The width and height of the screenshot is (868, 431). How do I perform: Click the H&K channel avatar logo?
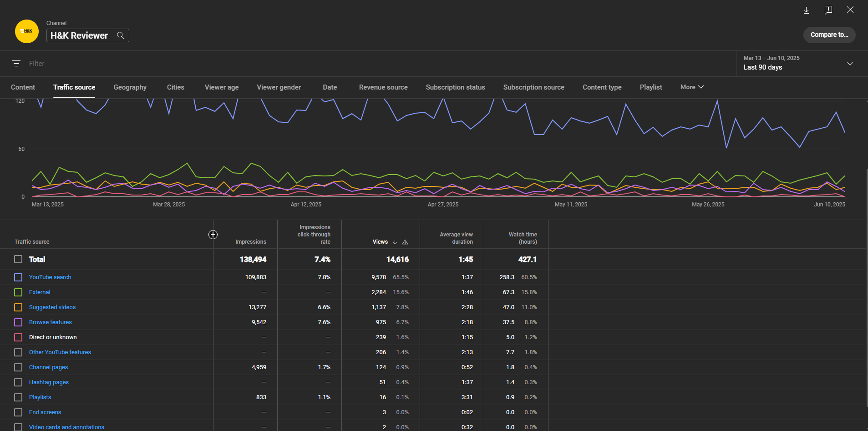[x=27, y=31]
